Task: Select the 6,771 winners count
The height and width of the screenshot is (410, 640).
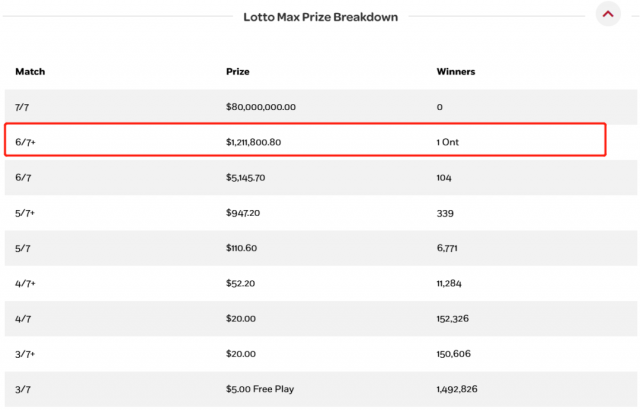Action: 449,248
